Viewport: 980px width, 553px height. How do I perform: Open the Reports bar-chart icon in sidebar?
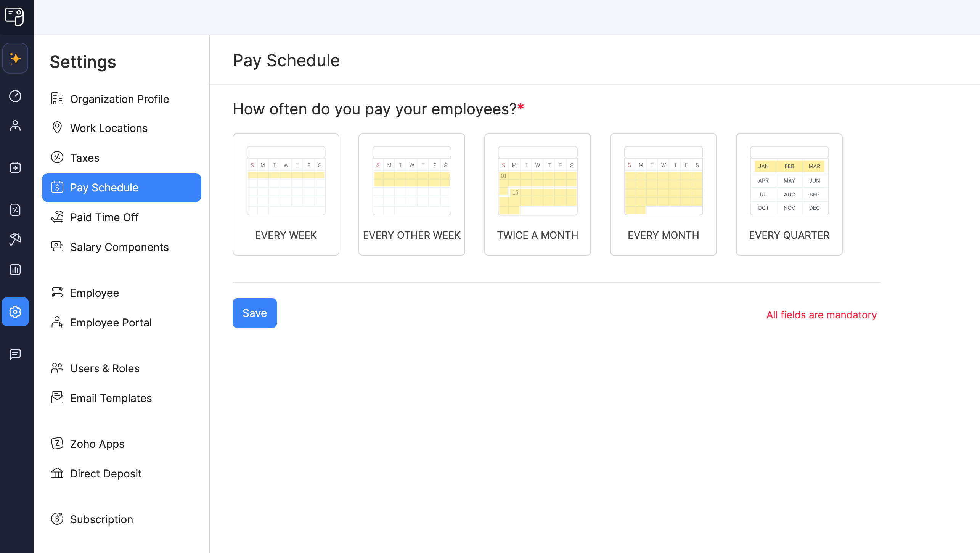[15, 270]
